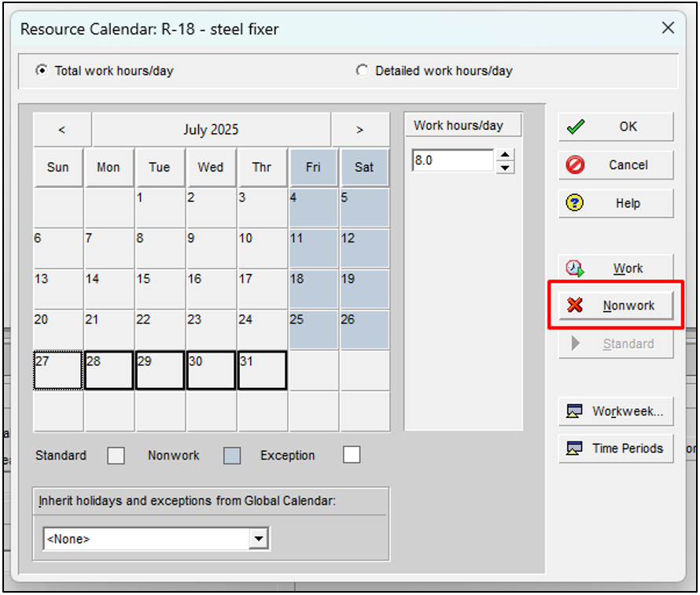Click the Nonwork legend color swatch
Image resolution: width=700 pixels, height=595 pixels.
[231, 456]
